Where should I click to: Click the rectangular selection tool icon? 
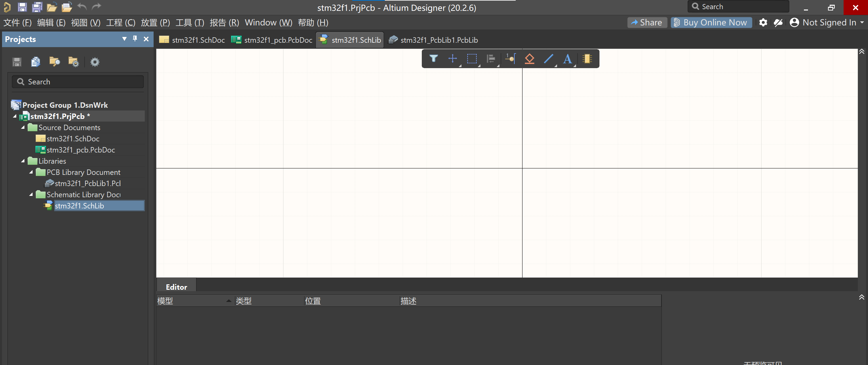(x=472, y=59)
